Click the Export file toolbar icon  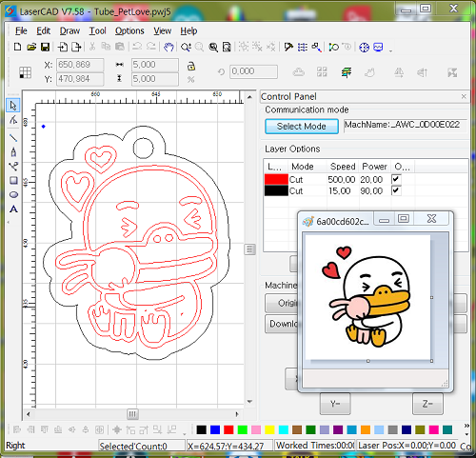(76, 47)
